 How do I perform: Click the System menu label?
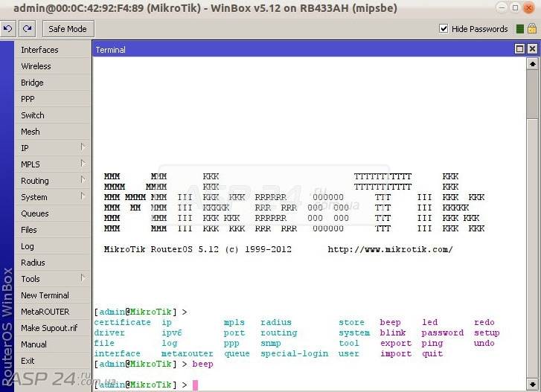coord(34,197)
